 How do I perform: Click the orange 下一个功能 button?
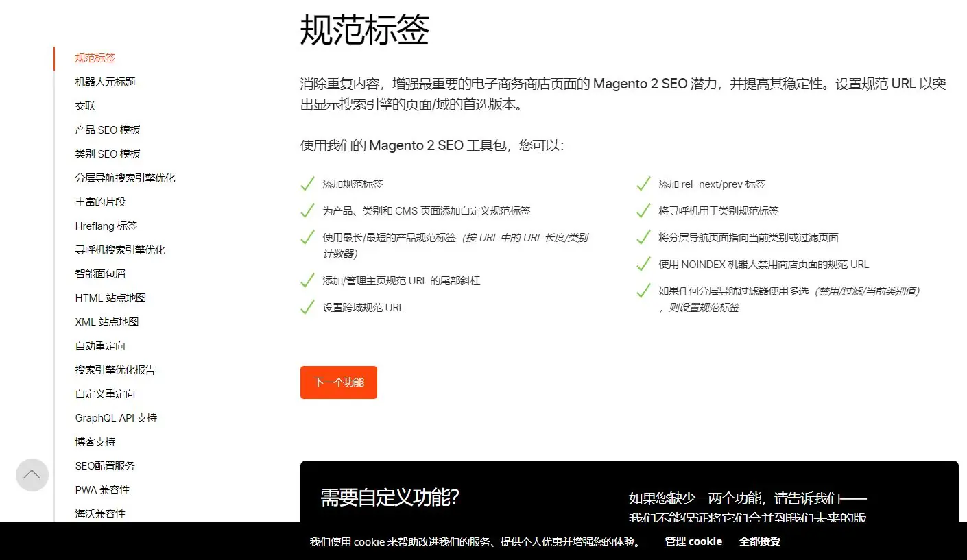point(339,382)
